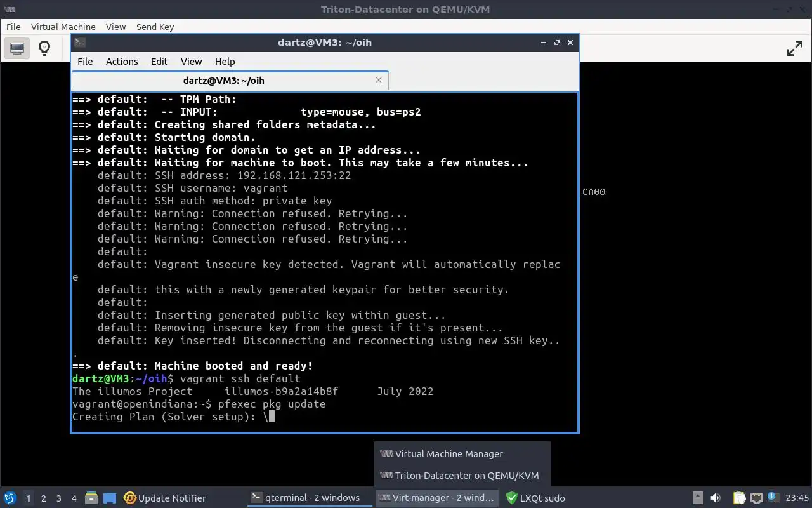This screenshot has width=812, height=508.
Task: Open Help menu in qterminal
Action: (225, 61)
